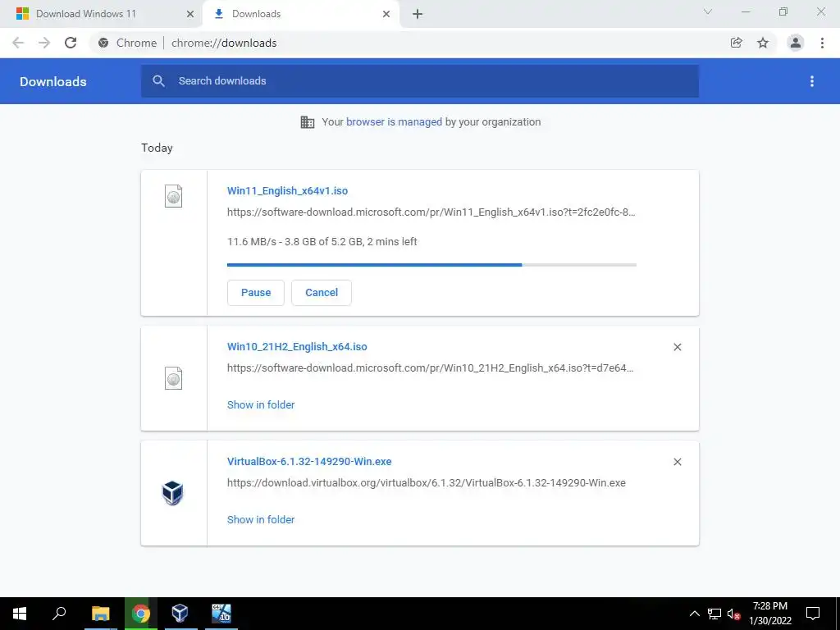This screenshot has width=840, height=630.
Task: Open Chrome's three-dot main menu
Action: 822,43
